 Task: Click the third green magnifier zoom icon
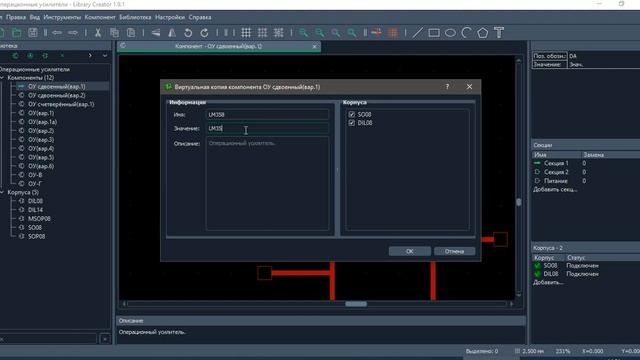[x=336, y=33]
